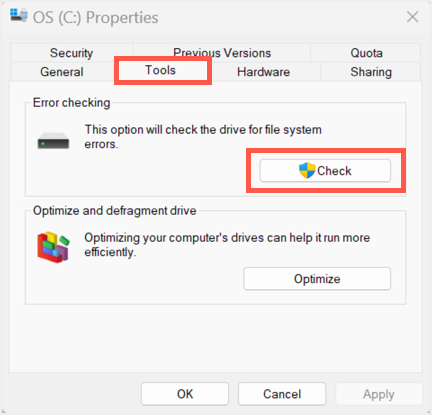Start error checking with the Check button
This screenshot has width=432, height=415.
[x=325, y=171]
